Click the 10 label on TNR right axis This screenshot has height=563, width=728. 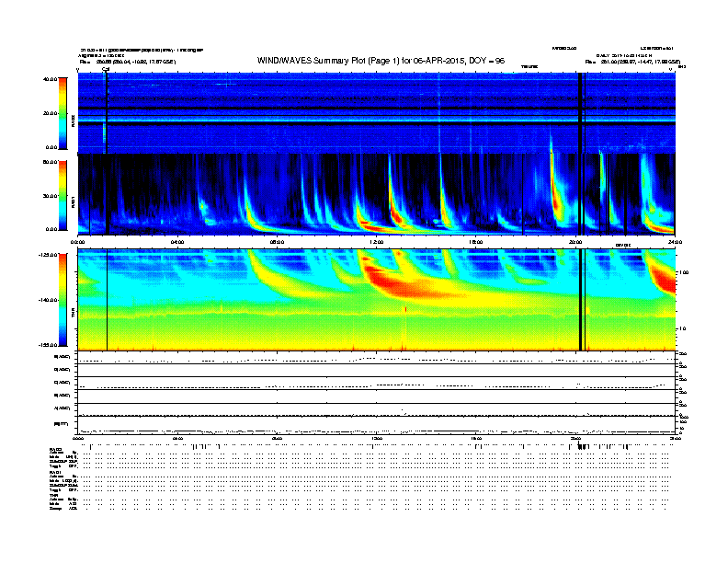click(x=683, y=328)
